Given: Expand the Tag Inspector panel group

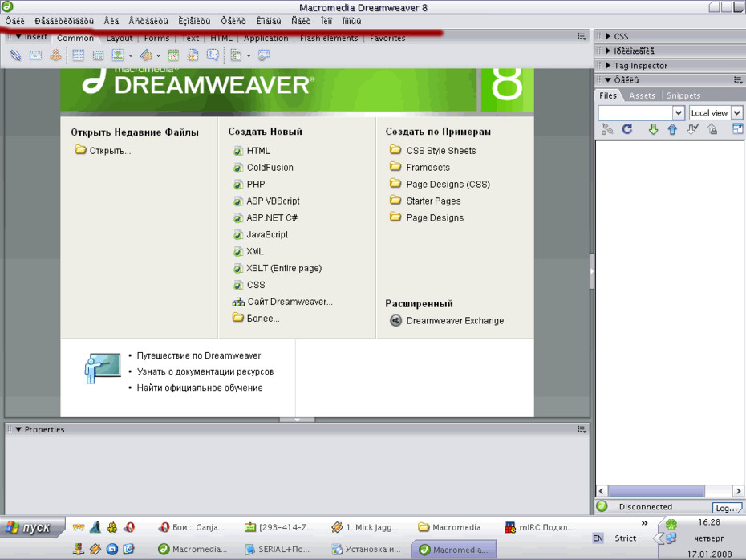Looking at the screenshot, I should coord(608,66).
